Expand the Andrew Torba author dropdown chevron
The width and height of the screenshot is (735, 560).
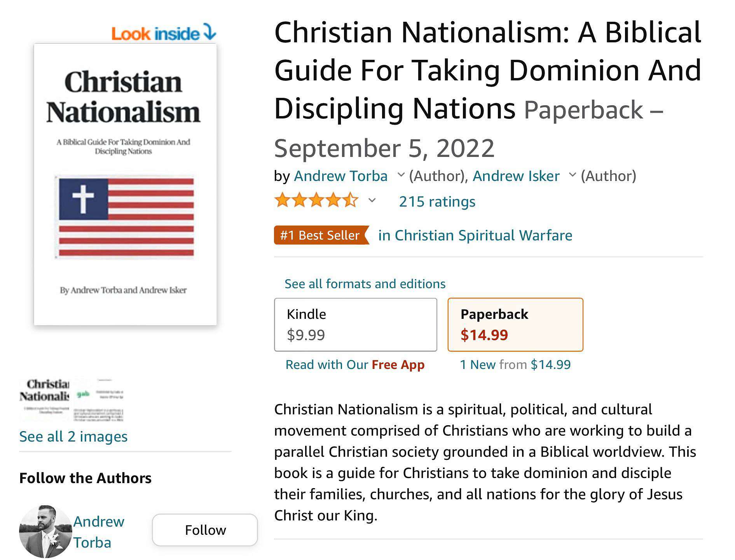[401, 175]
